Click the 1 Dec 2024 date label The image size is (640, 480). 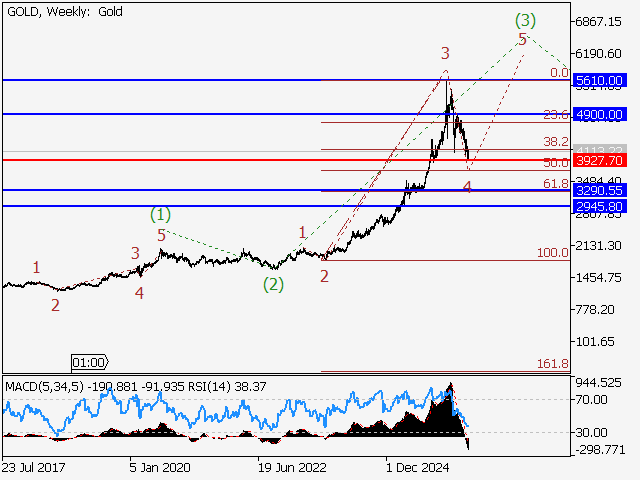click(418, 467)
